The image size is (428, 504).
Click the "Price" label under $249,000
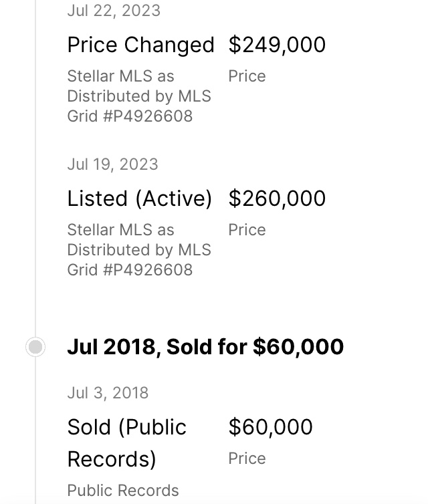247,76
